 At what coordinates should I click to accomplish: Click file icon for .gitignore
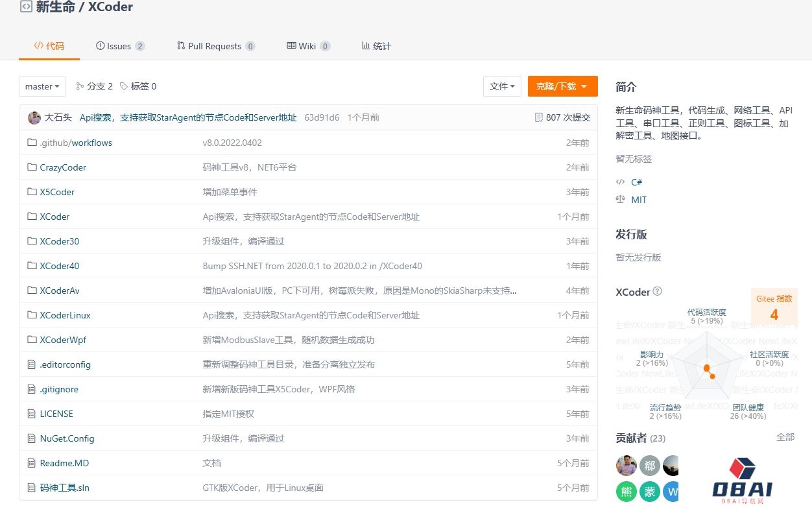point(31,389)
